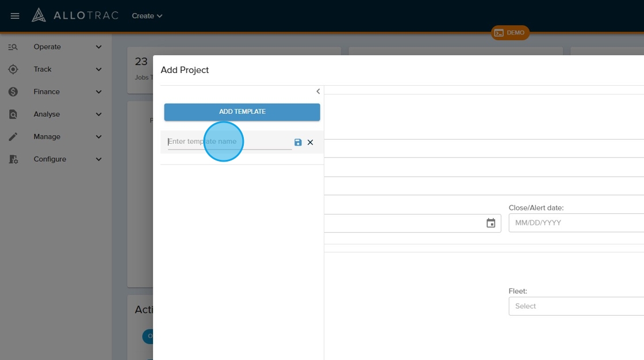The width and height of the screenshot is (644, 360).
Task: Collapse the template side panel
Action: (x=318, y=91)
